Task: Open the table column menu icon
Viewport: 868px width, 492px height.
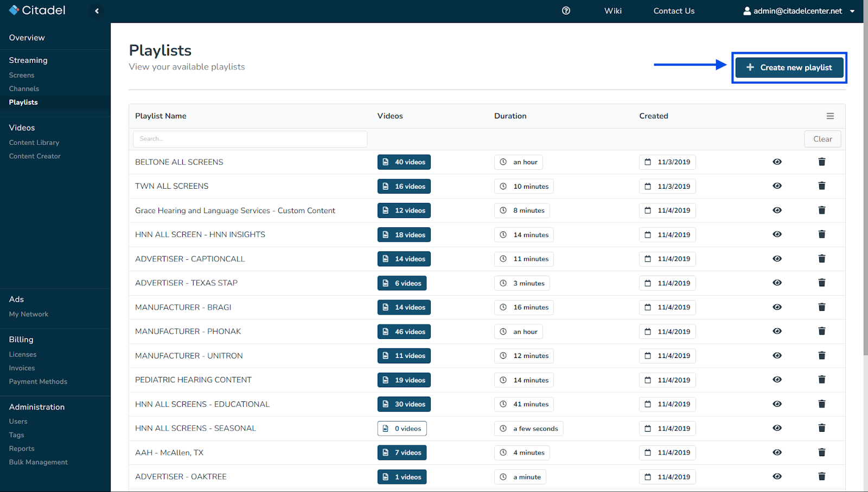Action: pyautogui.click(x=830, y=116)
